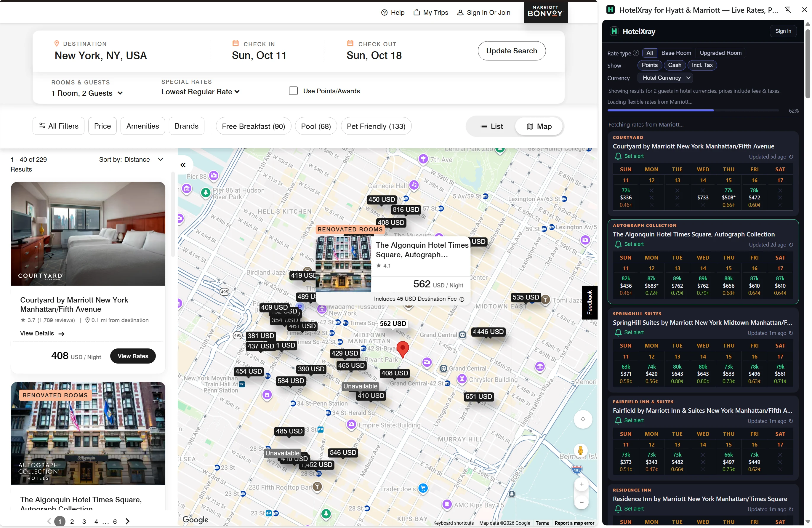Switch to List view
Image resolution: width=812 pixels, height=528 pixels.
coord(491,126)
